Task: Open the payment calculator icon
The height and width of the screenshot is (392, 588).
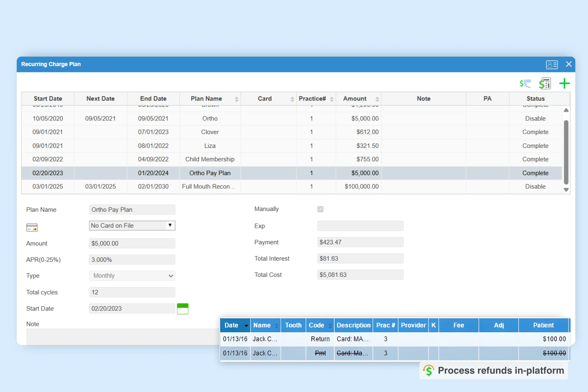Action: coord(545,83)
